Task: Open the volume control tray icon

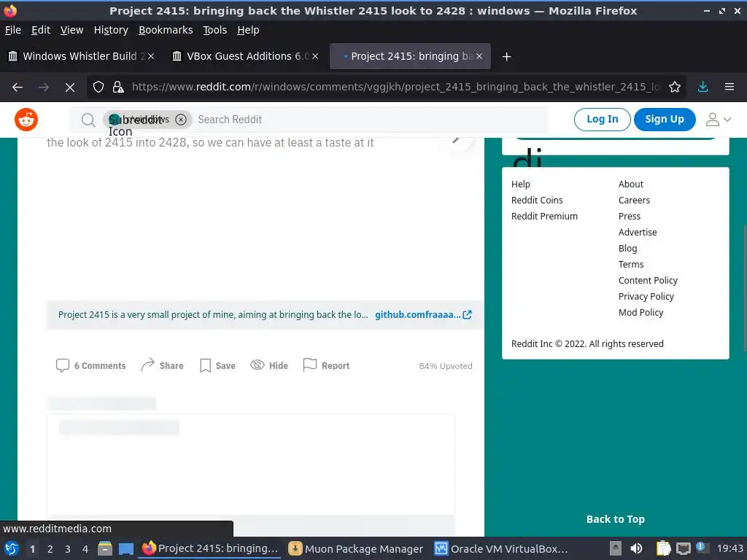Action: 636,549
